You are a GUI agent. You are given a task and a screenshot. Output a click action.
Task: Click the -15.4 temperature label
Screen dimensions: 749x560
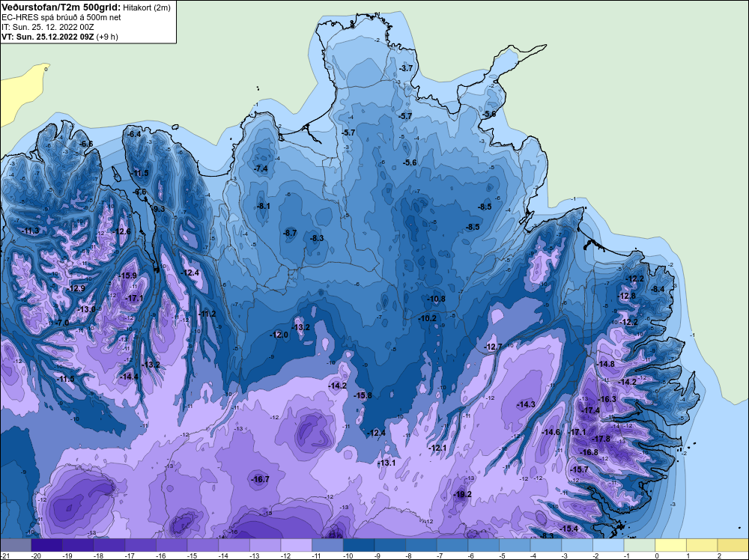[x=569, y=529]
